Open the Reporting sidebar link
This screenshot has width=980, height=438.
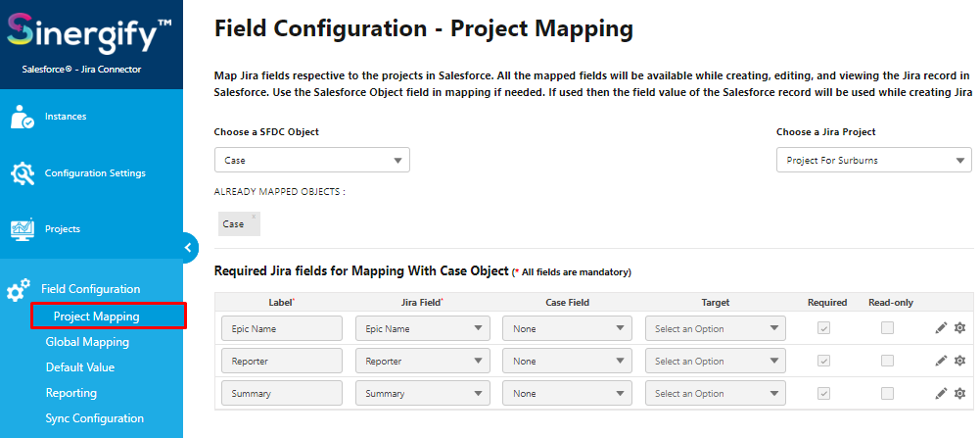(x=71, y=393)
